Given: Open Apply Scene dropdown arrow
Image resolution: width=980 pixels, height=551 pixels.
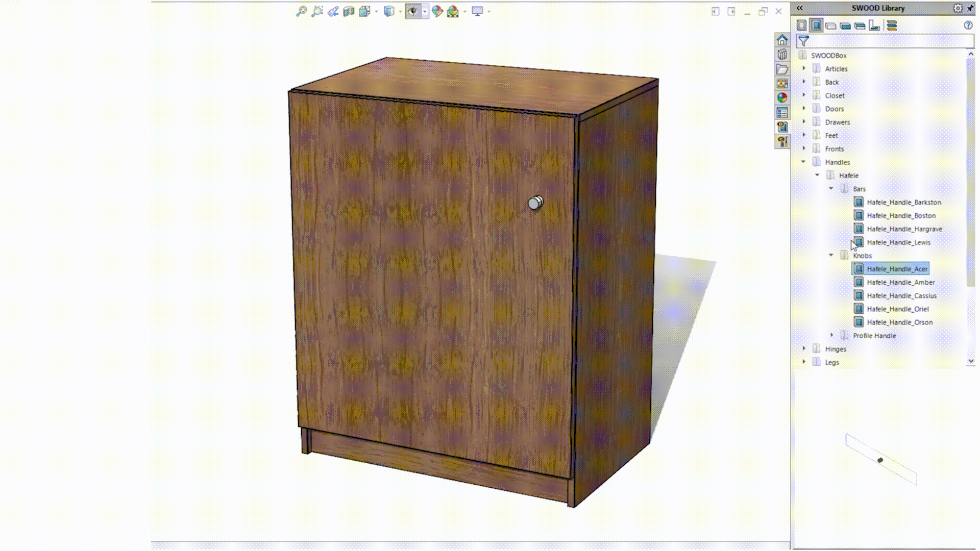Looking at the screenshot, I should point(464,11).
